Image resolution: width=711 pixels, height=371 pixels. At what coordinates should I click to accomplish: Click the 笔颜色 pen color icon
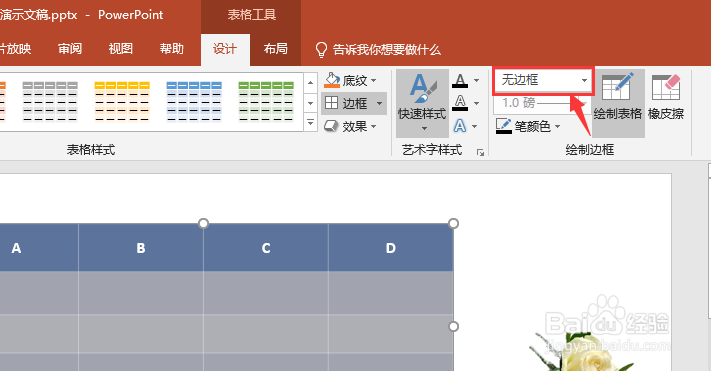504,126
